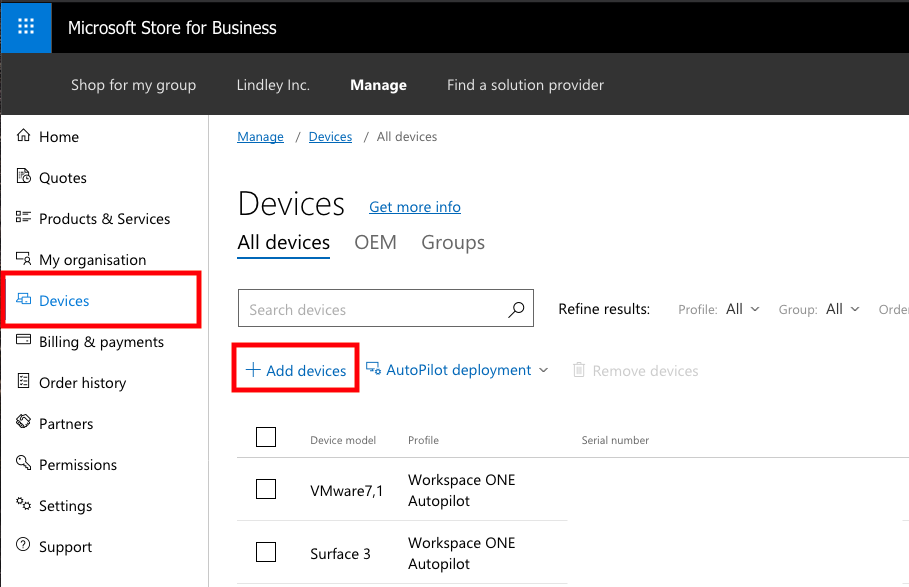Click the AutoPilot deployment label
The image size is (909, 587).
459,370
